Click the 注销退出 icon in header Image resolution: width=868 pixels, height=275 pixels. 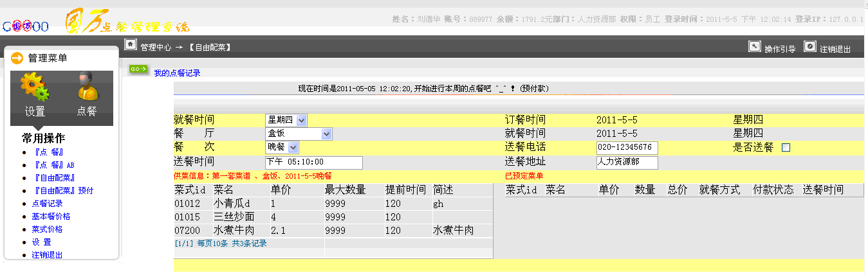point(810,46)
